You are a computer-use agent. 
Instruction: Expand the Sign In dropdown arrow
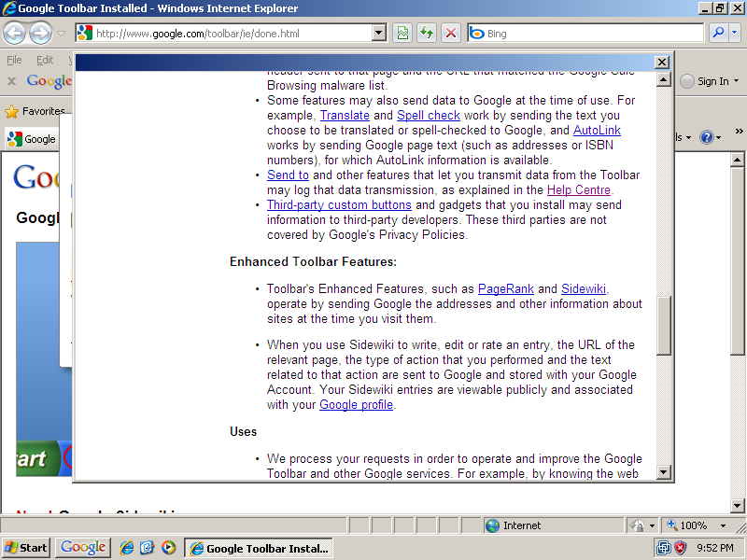736,81
